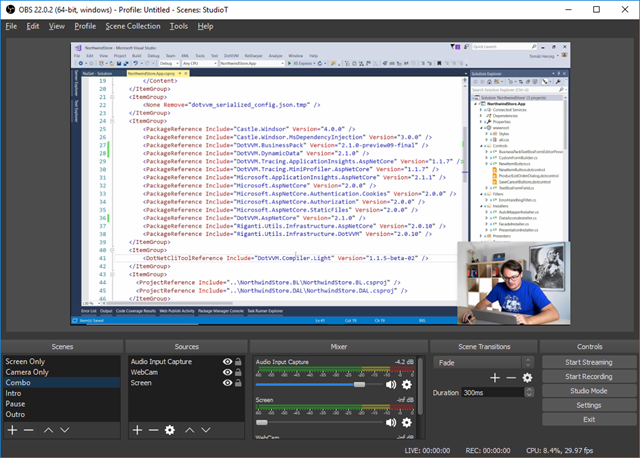Select the Camera Only scene

click(62, 372)
